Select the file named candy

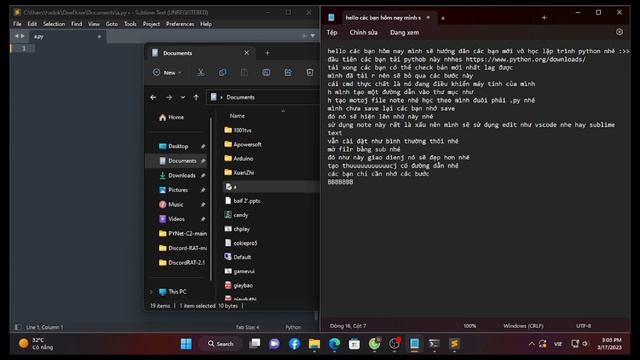click(x=236, y=215)
